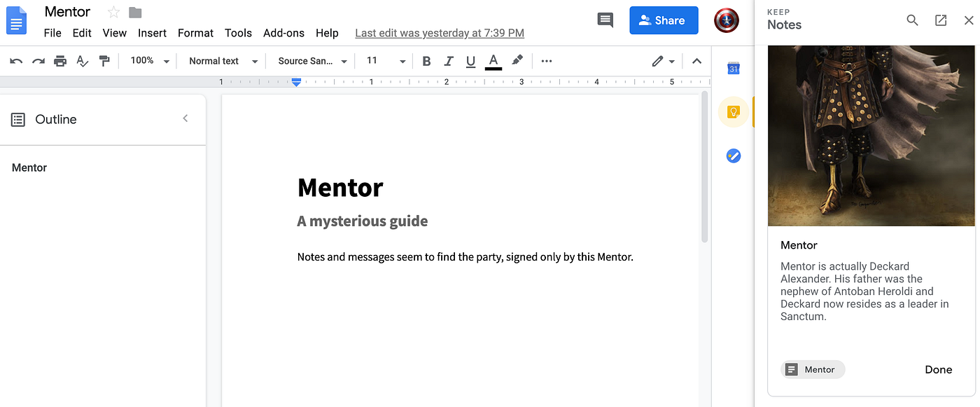This screenshot has width=980, height=407.
Task: Click the body paragraph about notes and messages
Action: point(465,257)
